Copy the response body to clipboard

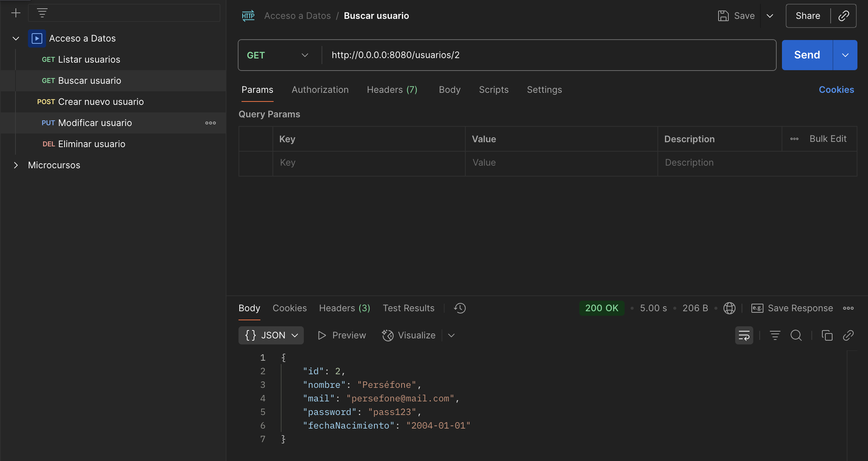point(827,335)
